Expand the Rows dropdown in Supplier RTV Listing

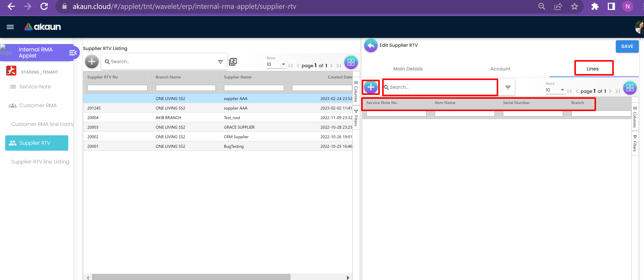click(x=276, y=64)
